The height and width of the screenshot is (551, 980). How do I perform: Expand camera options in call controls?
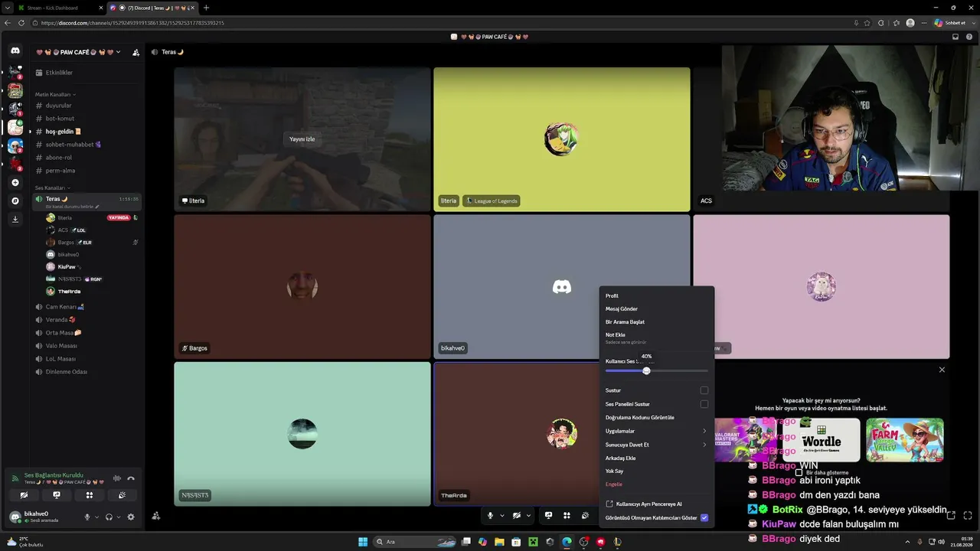(528, 516)
